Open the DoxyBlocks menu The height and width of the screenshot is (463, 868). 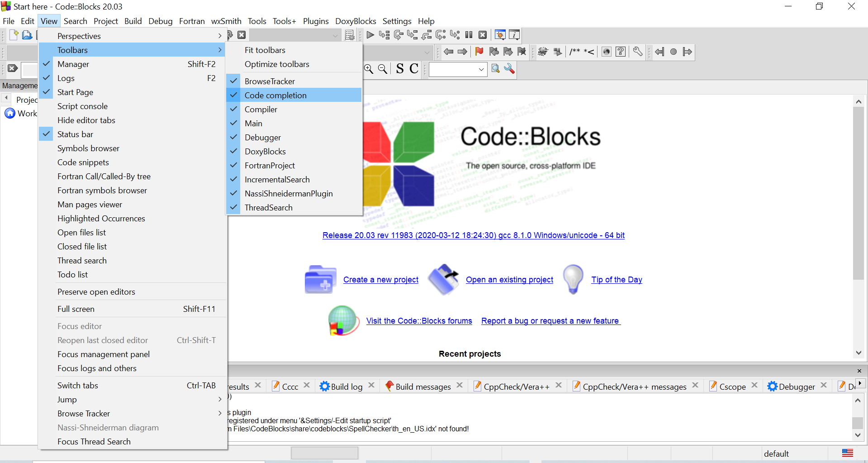[x=356, y=21]
